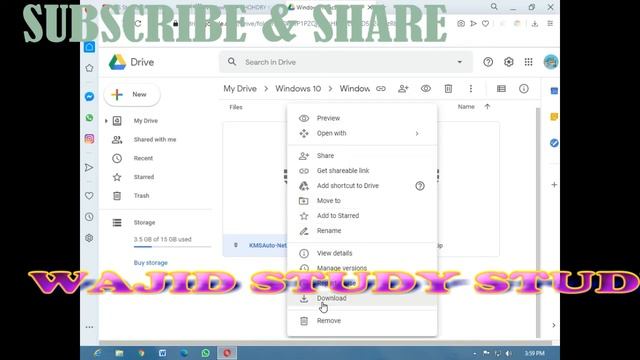The width and height of the screenshot is (640, 360).
Task: Select Add shortcut to Drive
Action: [362, 186]
